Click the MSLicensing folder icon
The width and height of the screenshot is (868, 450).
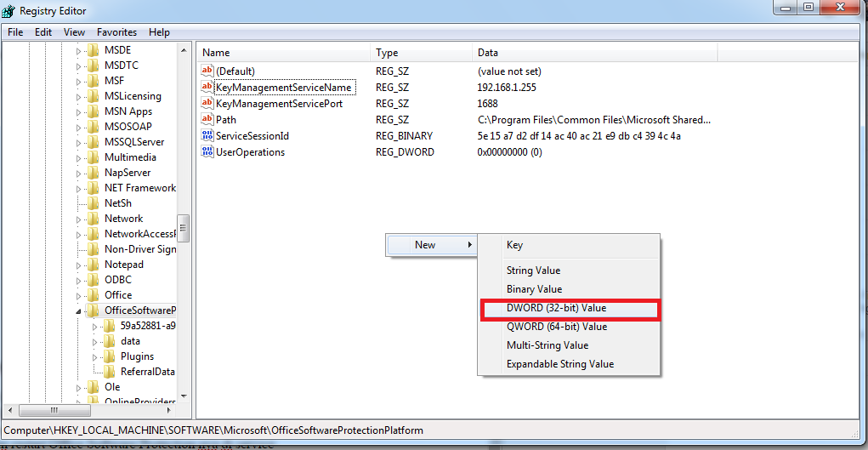[93, 96]
